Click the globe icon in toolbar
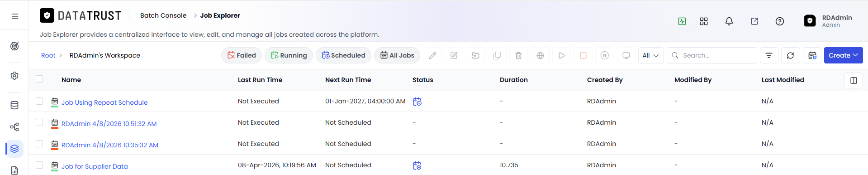 (540, 55)
